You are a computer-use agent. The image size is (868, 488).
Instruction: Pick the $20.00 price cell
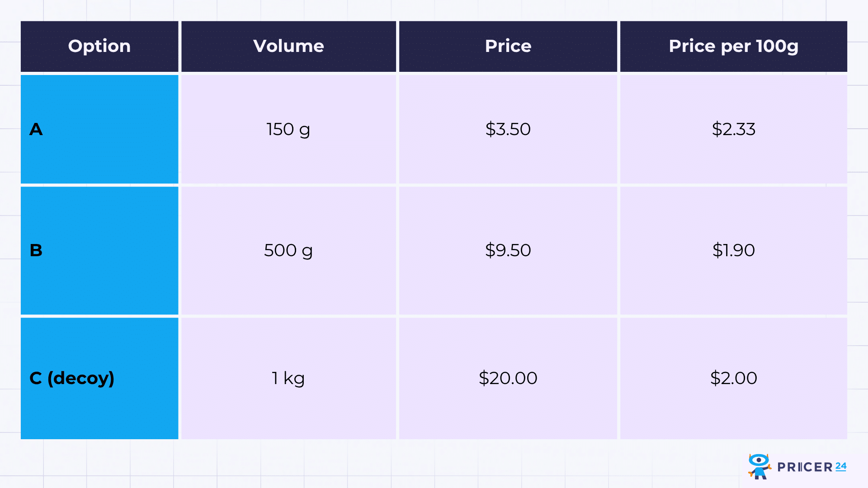[x=508, y=378]
